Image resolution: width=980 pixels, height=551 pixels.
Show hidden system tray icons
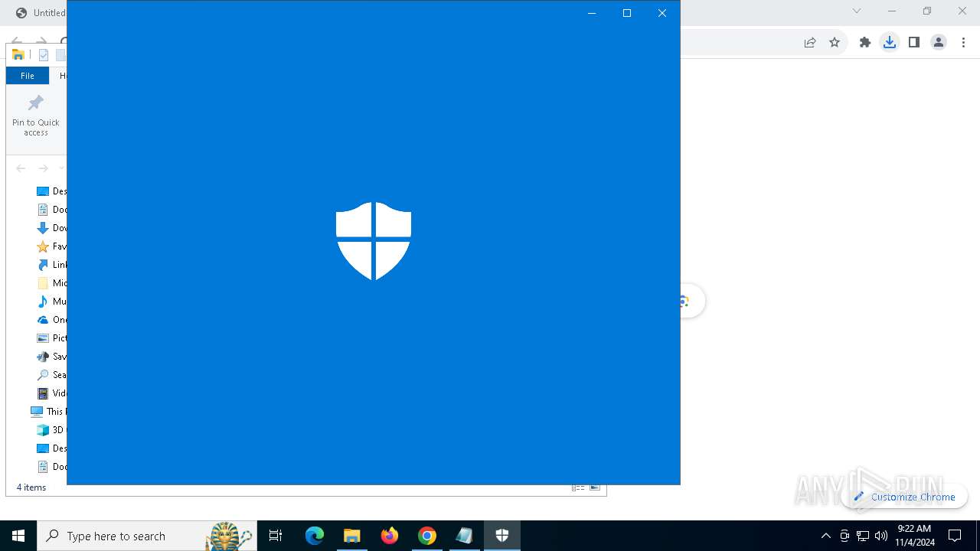click(825, 536)
